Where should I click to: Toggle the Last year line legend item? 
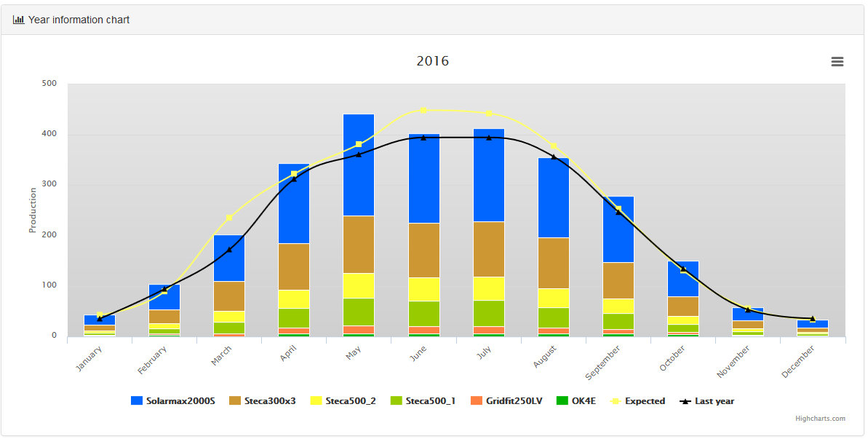(706, 401)
